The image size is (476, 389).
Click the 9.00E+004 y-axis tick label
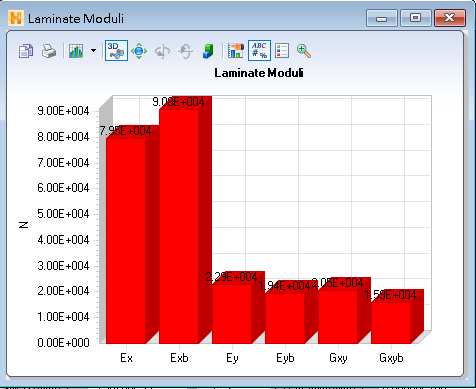[x=63, y=111]
